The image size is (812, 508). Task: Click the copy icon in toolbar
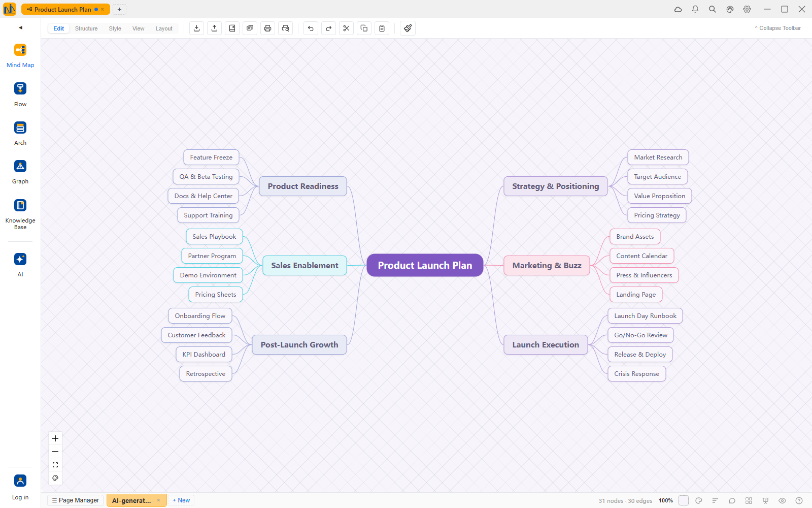pyautogui.click(x=364, y=28)
